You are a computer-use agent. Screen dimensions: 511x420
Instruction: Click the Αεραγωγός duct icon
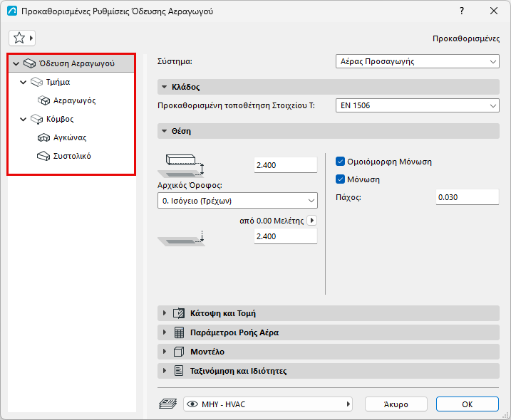coord(43,100)
